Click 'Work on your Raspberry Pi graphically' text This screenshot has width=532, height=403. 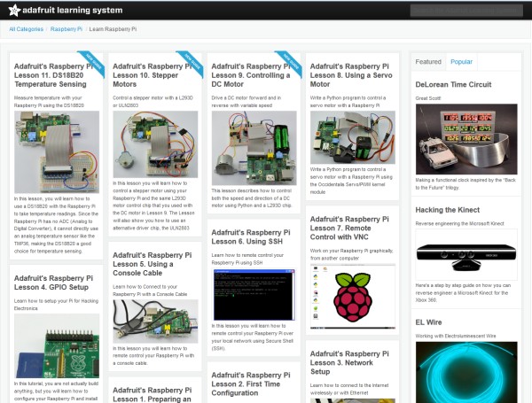tap(351, 251)
